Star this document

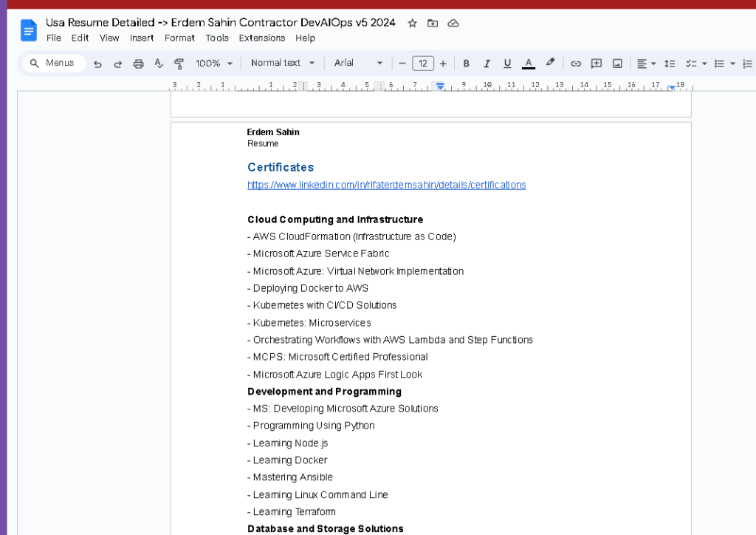tap(412, 23)
